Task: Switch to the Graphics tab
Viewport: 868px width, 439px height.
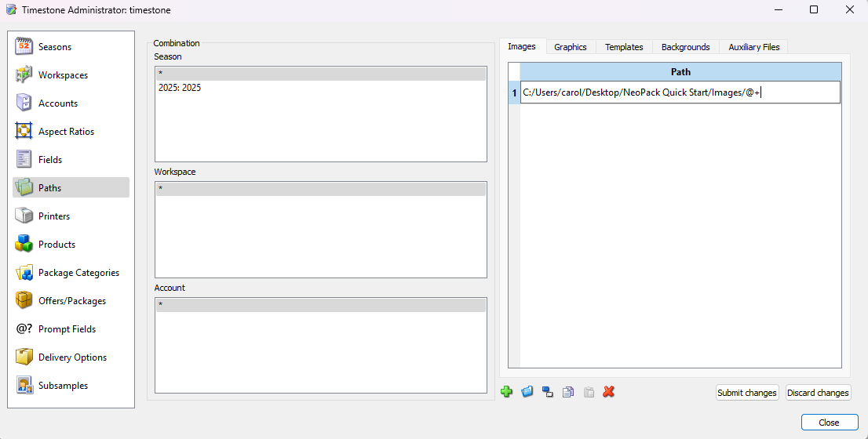Action: pos(570,47)
